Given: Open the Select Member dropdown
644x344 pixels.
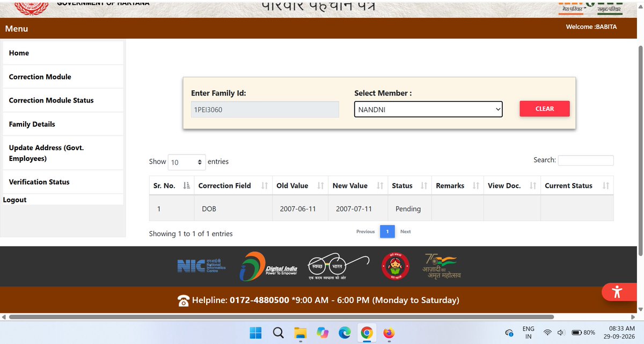Looking at the screenshot, I should [x=428, y=109].
